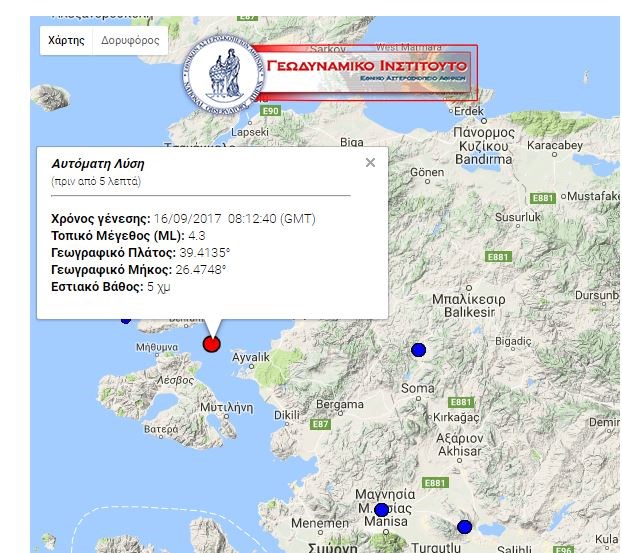Image resolution: width=622 pixels, height=553 pixels.
Task: Click the E87 road shield near Dikili
Action: (x=320, y=425)
